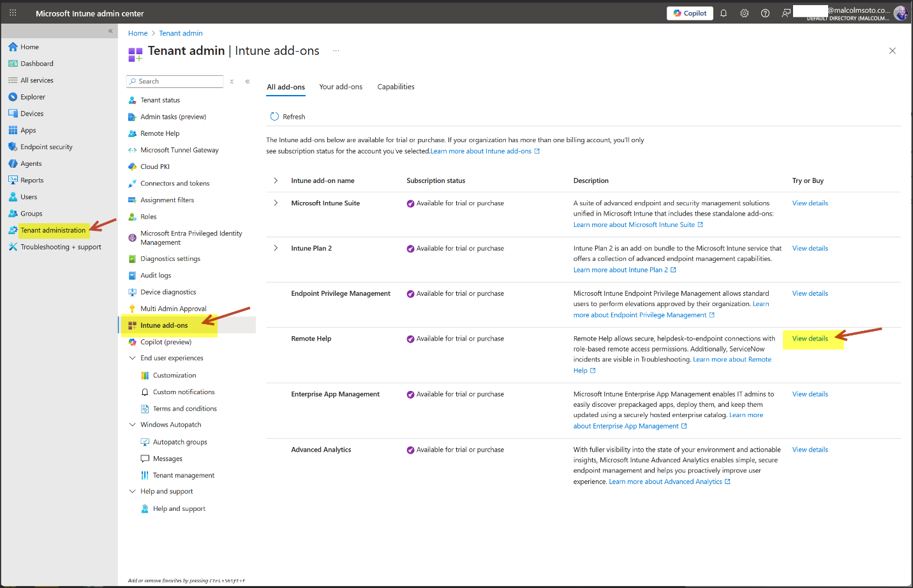Collapse the End user experiences section
The height and width of the screenshot is (588, 913).
(133, 358)
